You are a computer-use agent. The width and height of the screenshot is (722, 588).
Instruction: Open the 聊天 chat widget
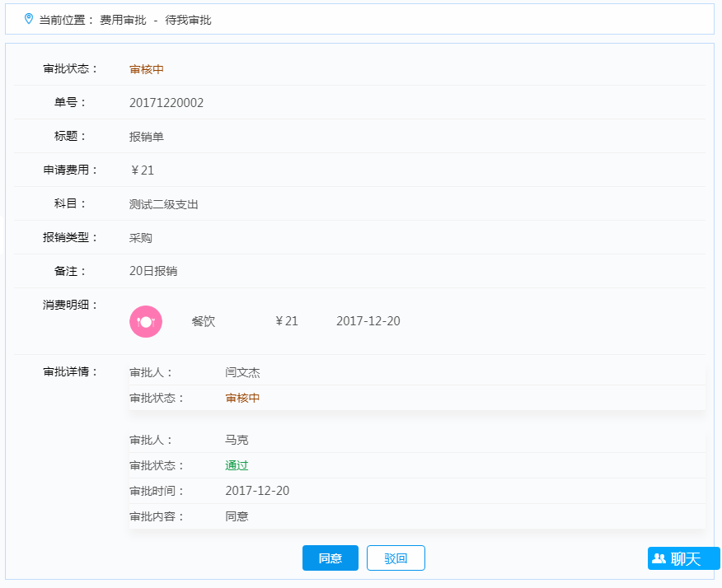pyautogui.click(x=683, y=558)
